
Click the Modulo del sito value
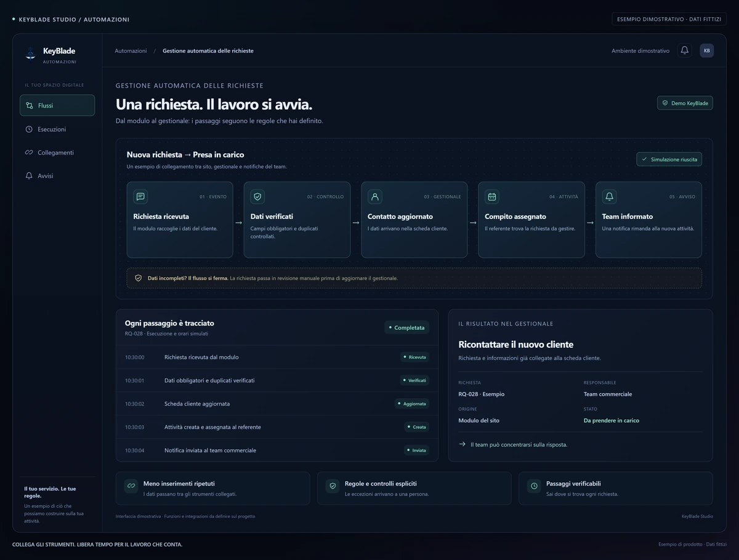[479, 420]
